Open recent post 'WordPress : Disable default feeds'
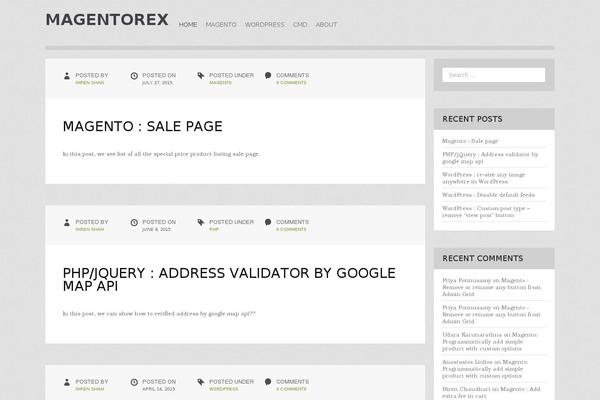This screenshot has height=400, width=600. point(488,195)
